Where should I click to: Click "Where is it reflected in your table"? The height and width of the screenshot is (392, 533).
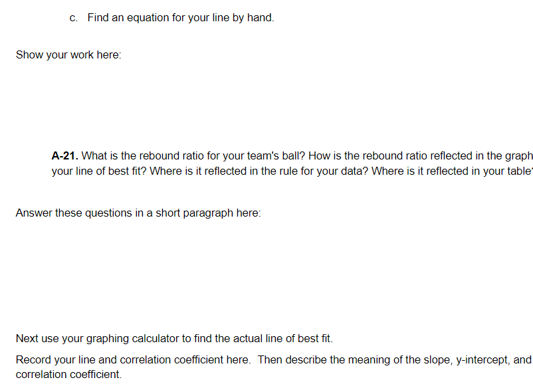[451, 171]
